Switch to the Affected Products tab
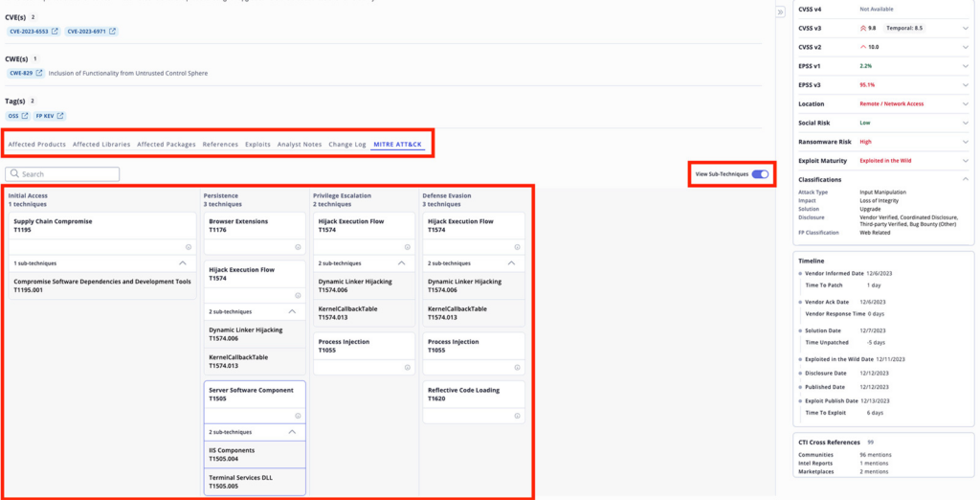Image resolution: width=980 pixels, height=500 pixels. coord(36,145)
